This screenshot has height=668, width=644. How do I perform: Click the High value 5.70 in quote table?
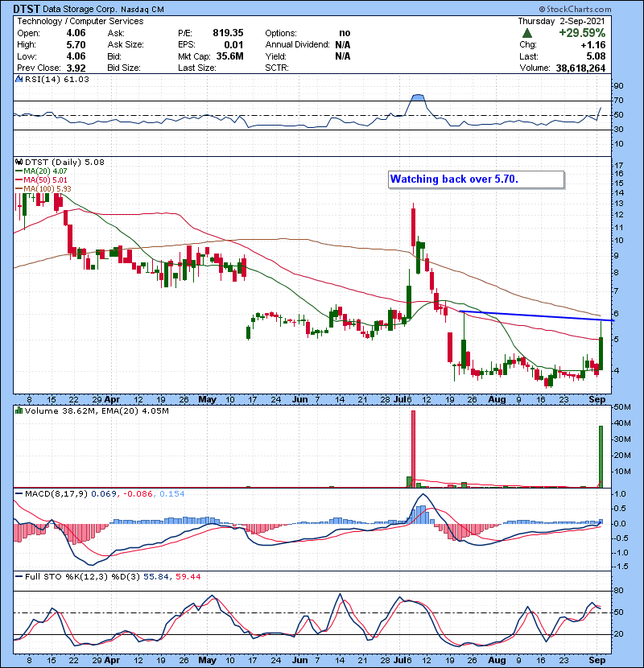pyautogui.click(x=76, y=45)
